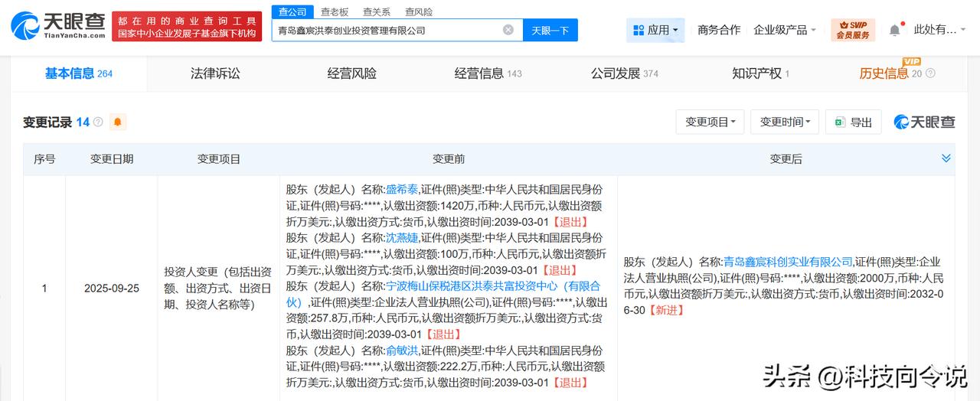Click the 变更日期 column header
This screenshot has width=980, height=401.
(x=112, y=158)
